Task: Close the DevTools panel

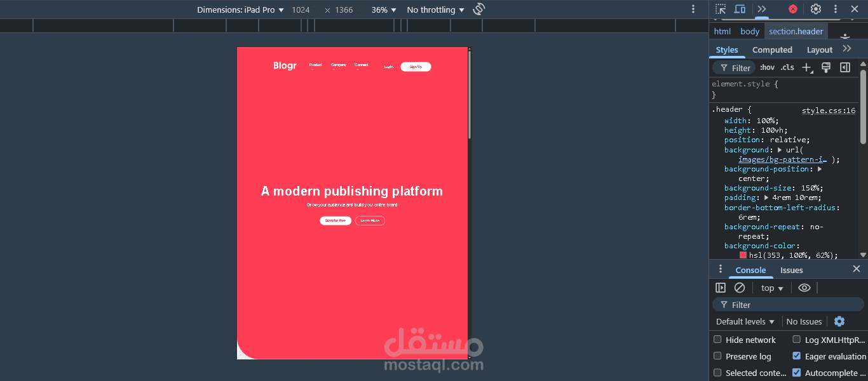Action: [x=855, y=9]
